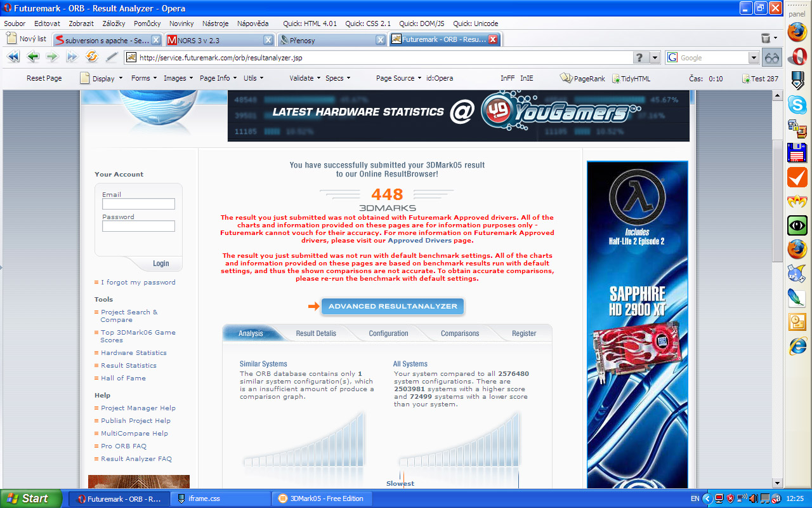This screenshot has width=812, height=508.
Task: Open the Záložky menu
Action: click(114, 23)
